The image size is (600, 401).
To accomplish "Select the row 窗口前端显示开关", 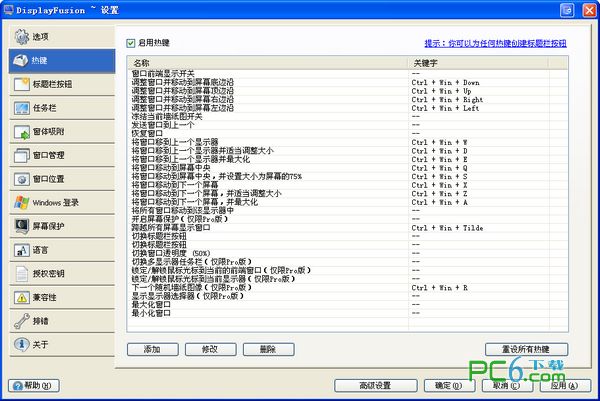I will [x=347, y=73].
